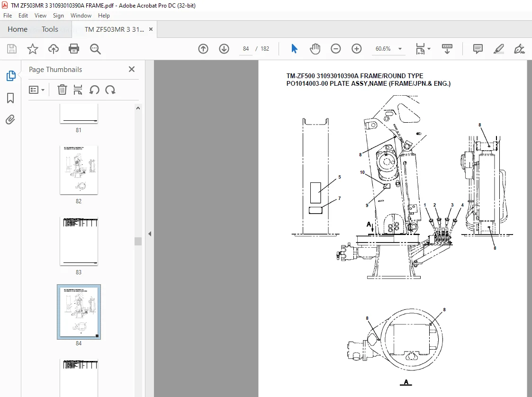This screenshot has height=397, width=532.
Task: Click thumbnail label 81
Action: tap(78, 130)
